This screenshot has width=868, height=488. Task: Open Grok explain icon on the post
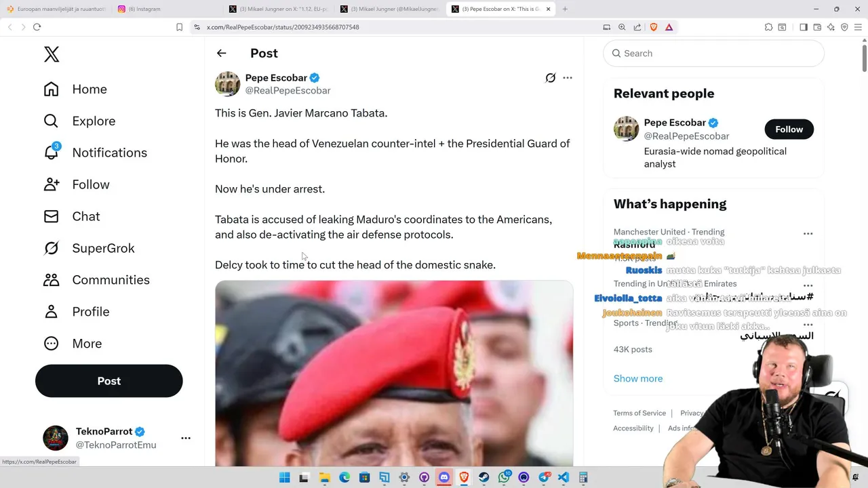[x=551, y=78]
